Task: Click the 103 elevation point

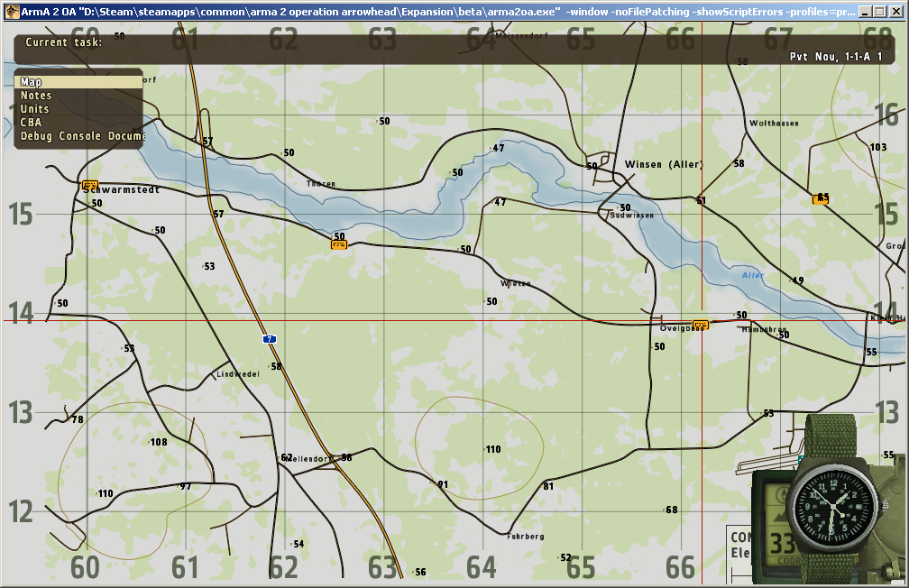Action: click(878, 147)
